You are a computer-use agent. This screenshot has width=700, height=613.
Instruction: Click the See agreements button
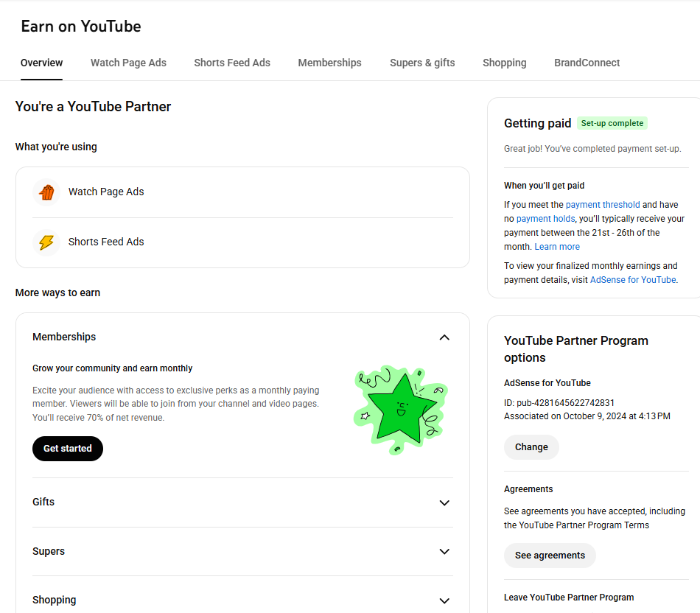tap(550, 556)
